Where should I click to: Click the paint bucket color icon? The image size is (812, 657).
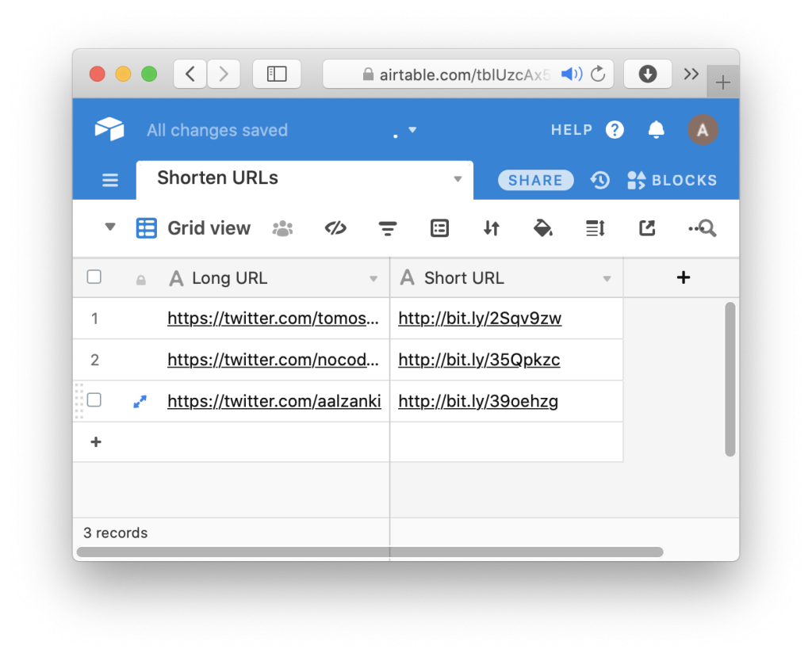click(x=543, y=228)
